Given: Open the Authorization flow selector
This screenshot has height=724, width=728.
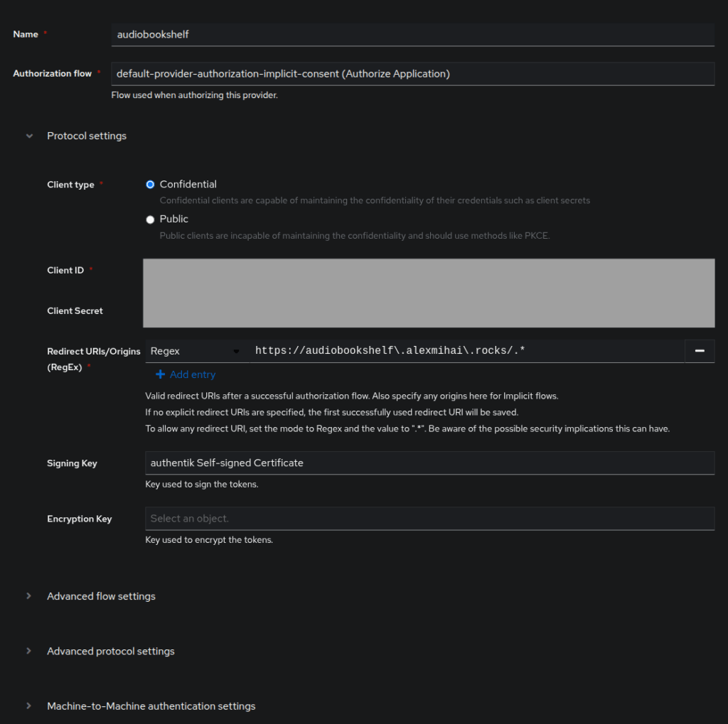Looking at the screenshot, I should click(413, 74).
